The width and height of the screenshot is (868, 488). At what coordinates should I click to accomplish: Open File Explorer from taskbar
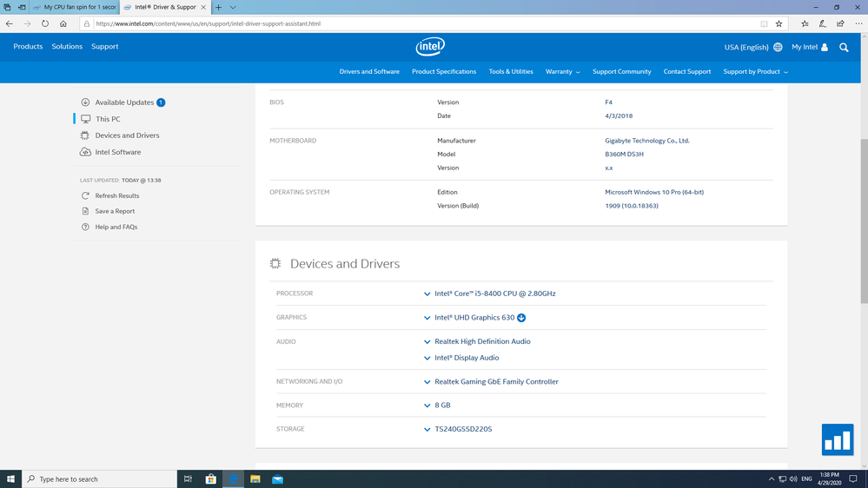[255, 479]
